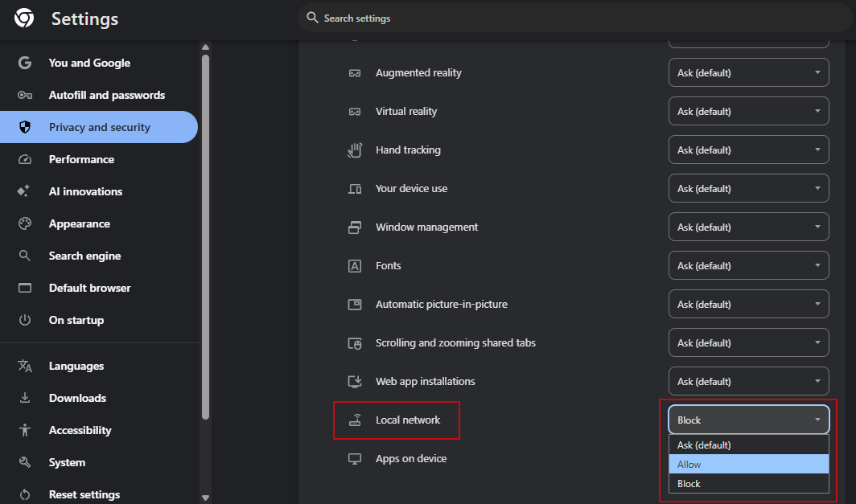Image resolution: width=856 pixels, height=504 pixels.
Task: Click sidebar scrollbar up arrow
Action: pyautogui.click(x=205, y=47)
